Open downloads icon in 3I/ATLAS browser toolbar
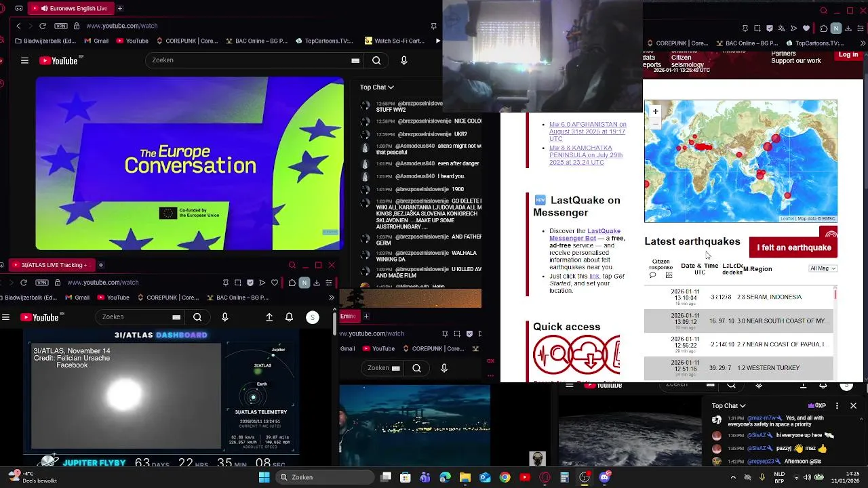This screenshot has height=488, width=868. pos(317,283)
